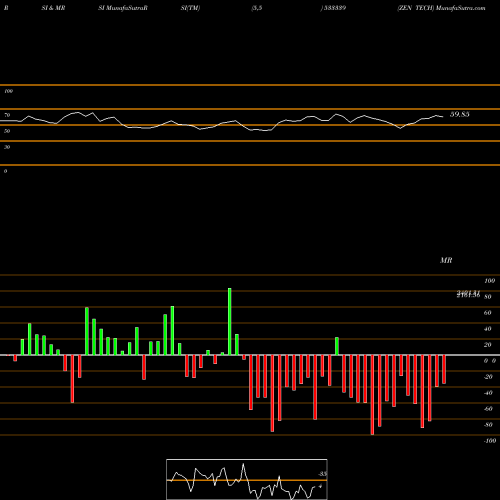Click the overlapping '2161.56' price value

tap(468, 295)
